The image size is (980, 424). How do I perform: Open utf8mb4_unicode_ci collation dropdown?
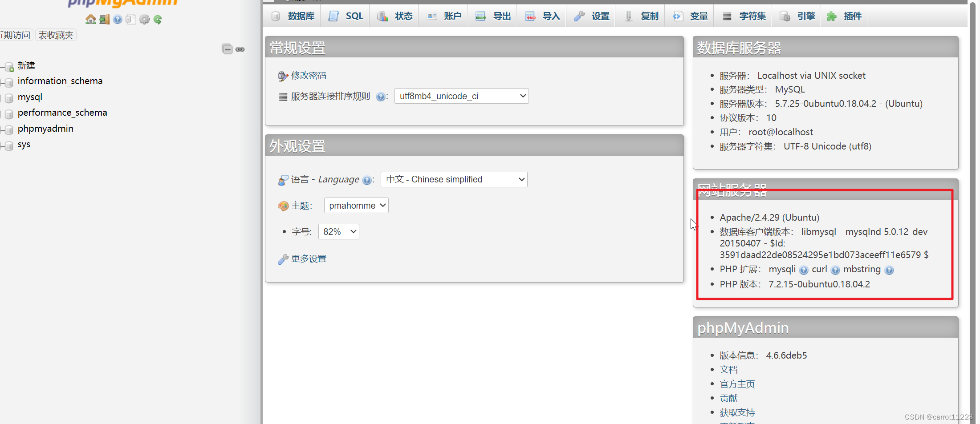[x=462, y=96]
